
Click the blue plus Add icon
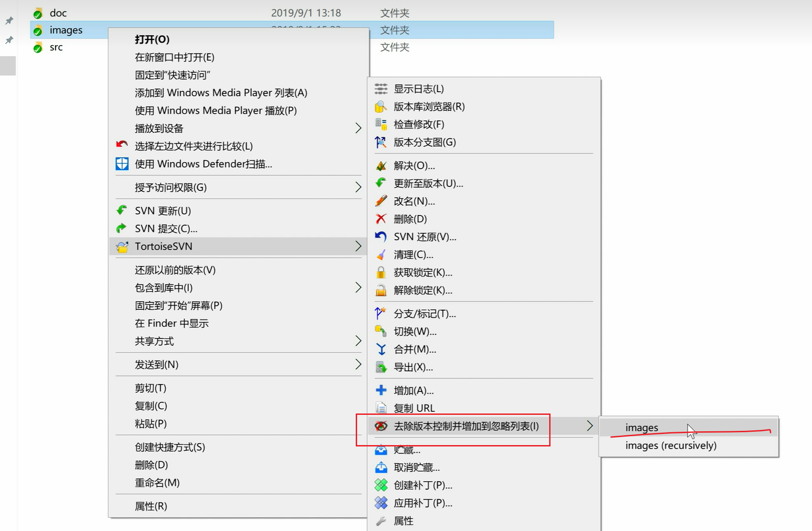(381, 390)
